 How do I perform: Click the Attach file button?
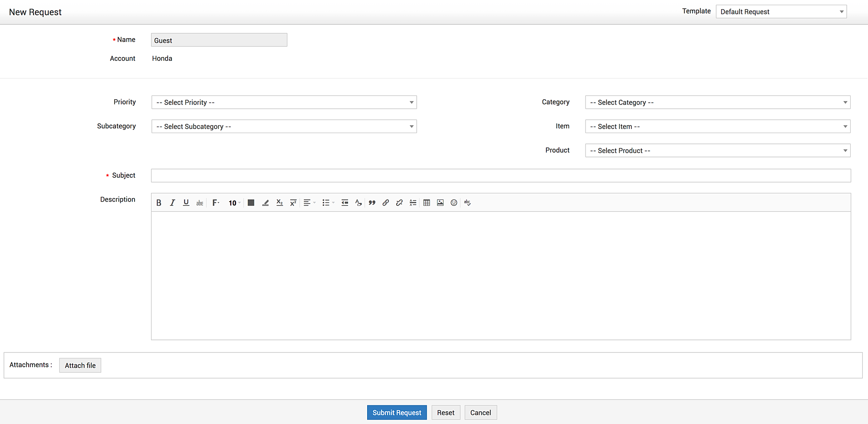point(80,365)
